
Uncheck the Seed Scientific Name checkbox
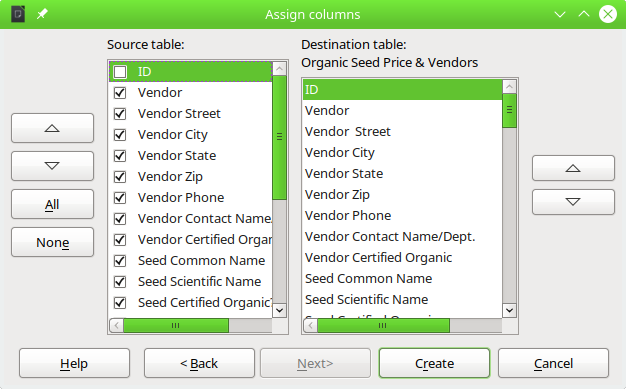(x=120, y=282)
